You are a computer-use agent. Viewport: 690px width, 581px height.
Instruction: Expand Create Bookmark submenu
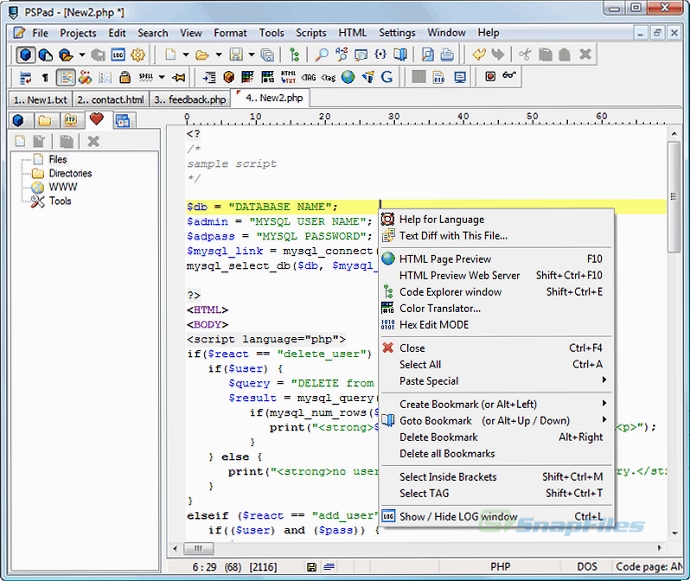pyautogui.click(x=496, y=404)
